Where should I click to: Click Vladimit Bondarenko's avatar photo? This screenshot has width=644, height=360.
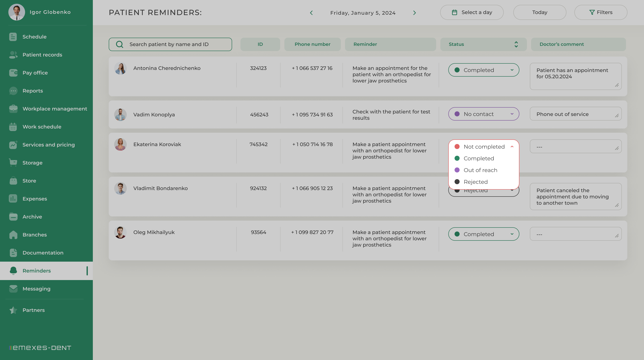(120, 188)
